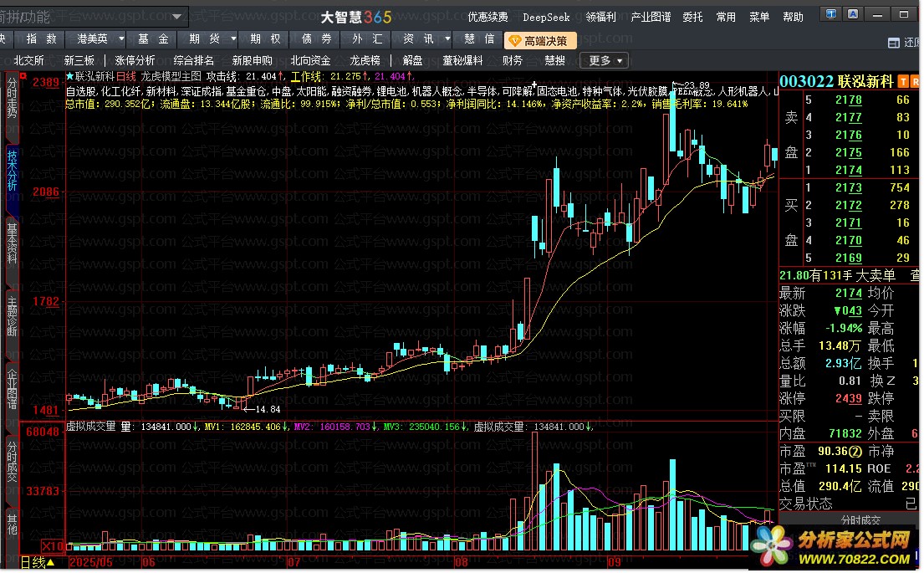Expand the 更多 dropdown button
924x573 pixels.
pos(605,60)
